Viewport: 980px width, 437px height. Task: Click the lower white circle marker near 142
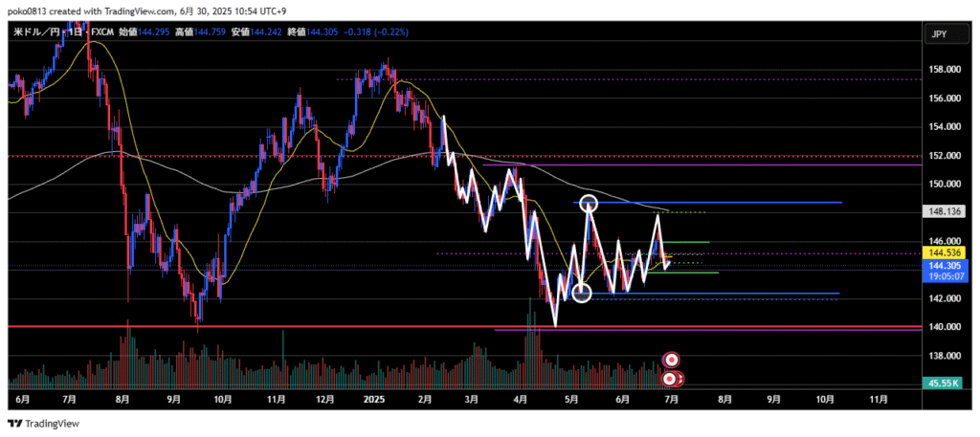click(582, 293)
